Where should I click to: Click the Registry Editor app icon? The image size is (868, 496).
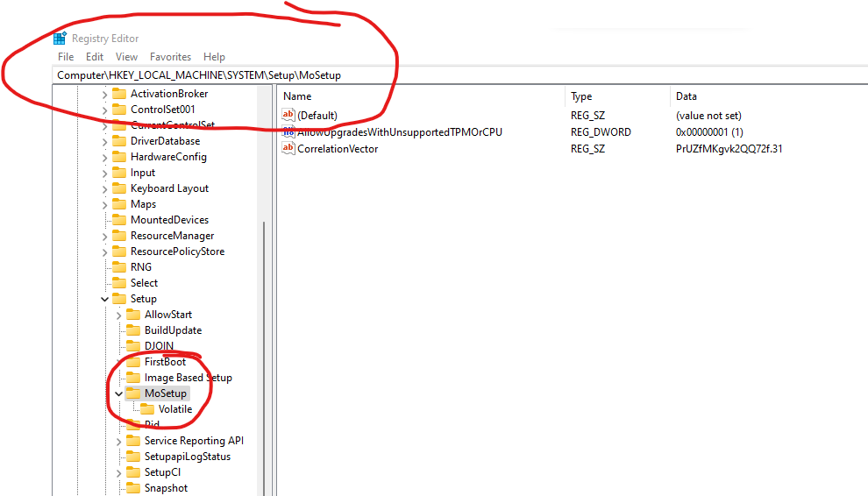coord(60,39)
